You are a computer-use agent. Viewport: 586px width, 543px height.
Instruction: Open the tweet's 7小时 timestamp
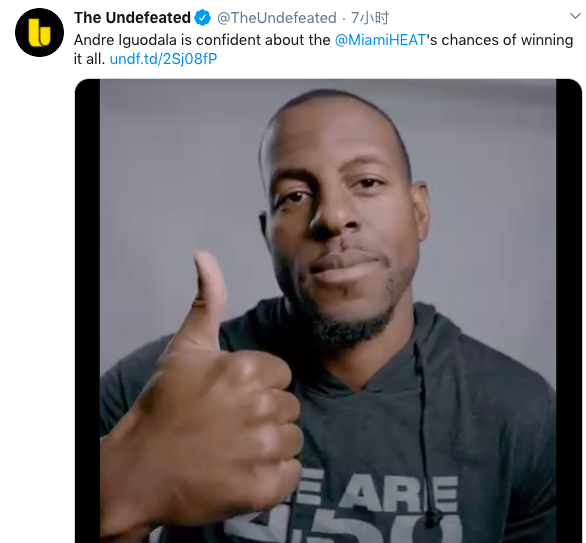(370, 18)
